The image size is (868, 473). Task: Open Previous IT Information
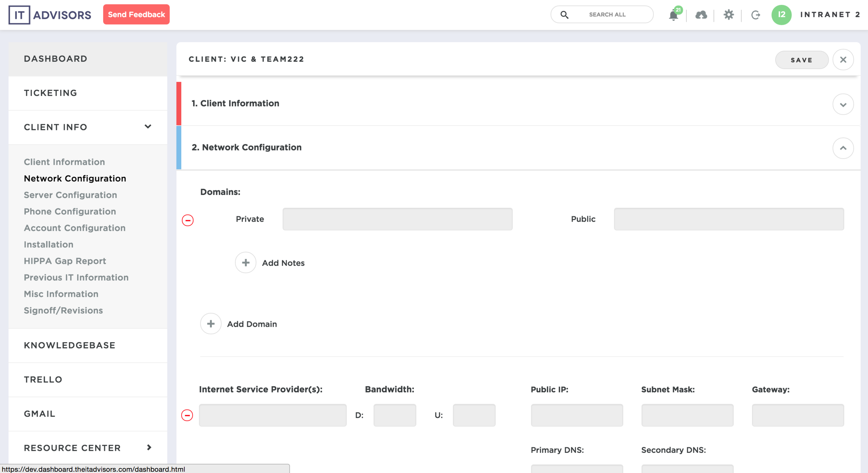pos(76,277)
